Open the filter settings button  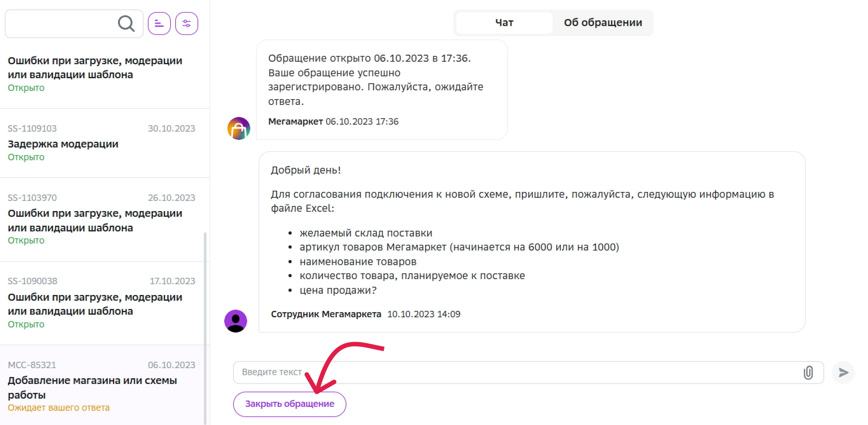coord(186,24)
